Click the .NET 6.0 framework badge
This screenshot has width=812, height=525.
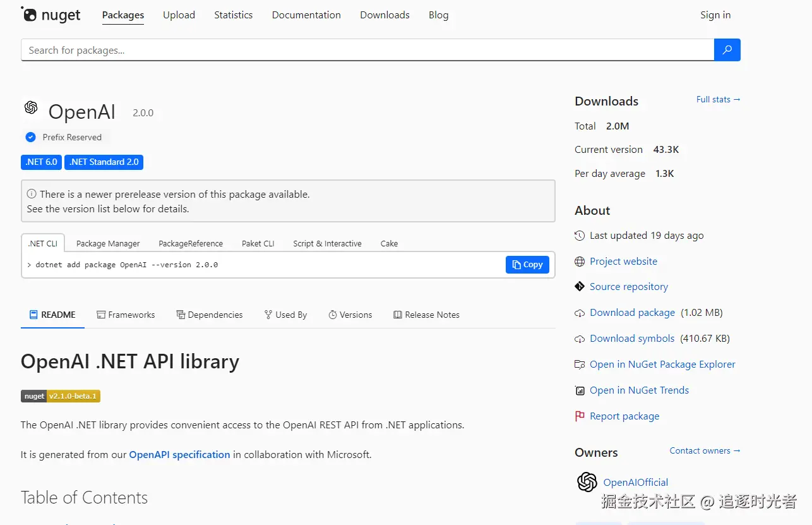point(41,162)
